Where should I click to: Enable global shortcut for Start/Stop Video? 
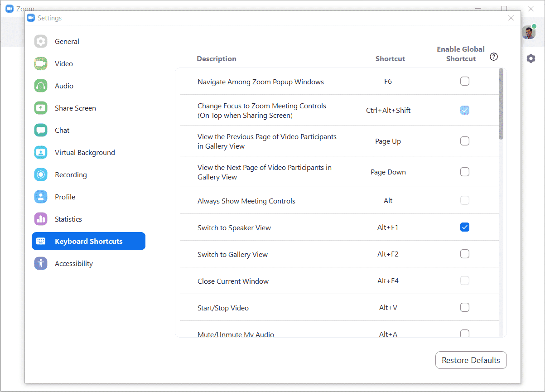click(x=464, y=307)
